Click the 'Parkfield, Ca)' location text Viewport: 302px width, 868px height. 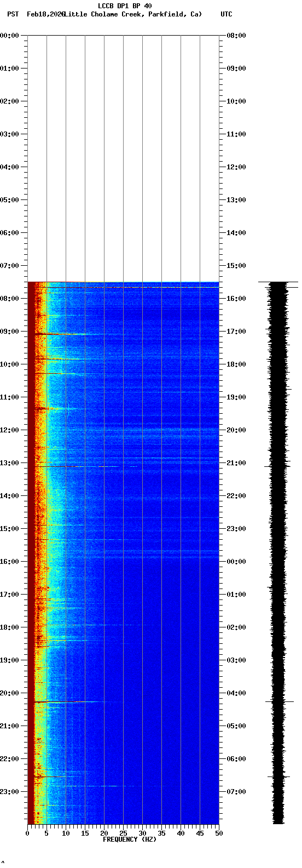[x=175, y=14]
